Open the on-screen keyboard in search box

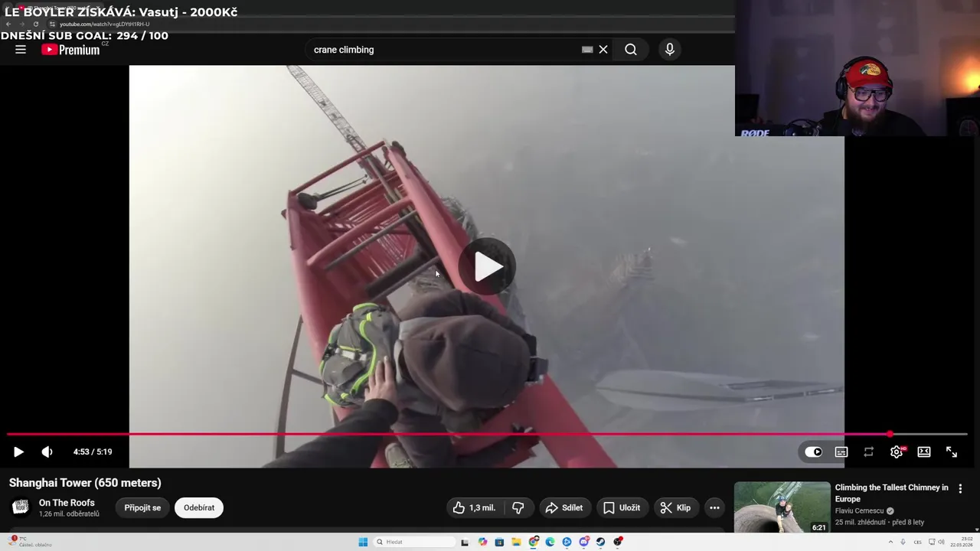coord(587,50)
